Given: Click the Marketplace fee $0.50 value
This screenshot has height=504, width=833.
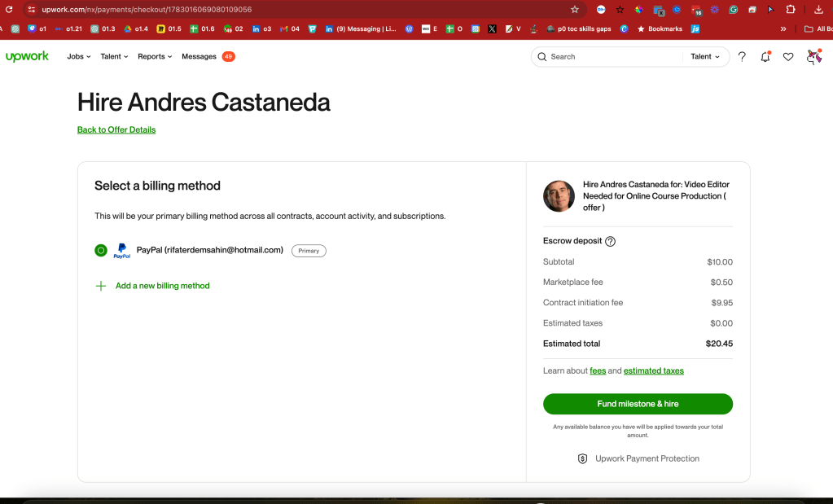Looking at the screenshot, I should 721,282.
